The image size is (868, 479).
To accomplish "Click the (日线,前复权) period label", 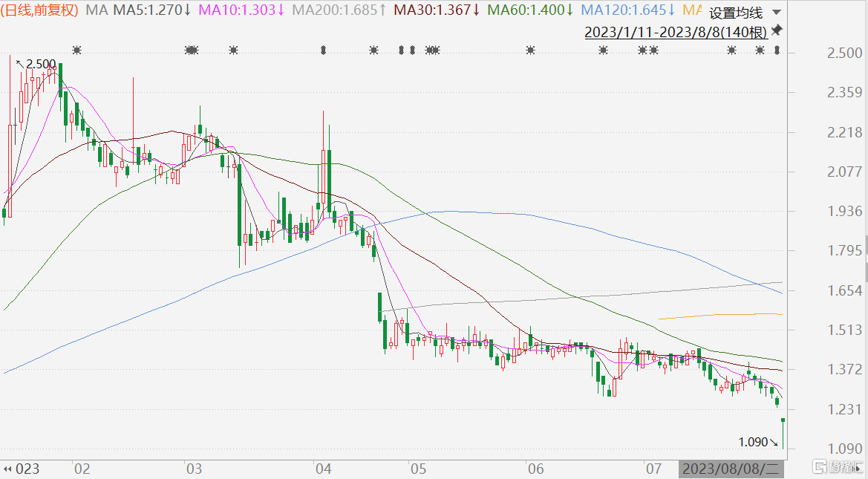I will pyautogui.click(x=40, y=10).
